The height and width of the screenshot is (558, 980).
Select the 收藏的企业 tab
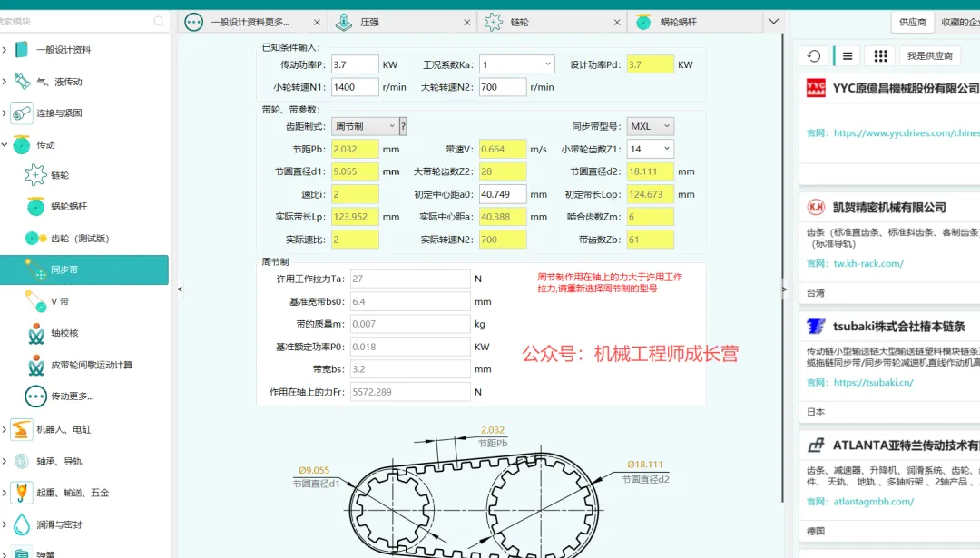pyautogui.click(x=959, y=22)
